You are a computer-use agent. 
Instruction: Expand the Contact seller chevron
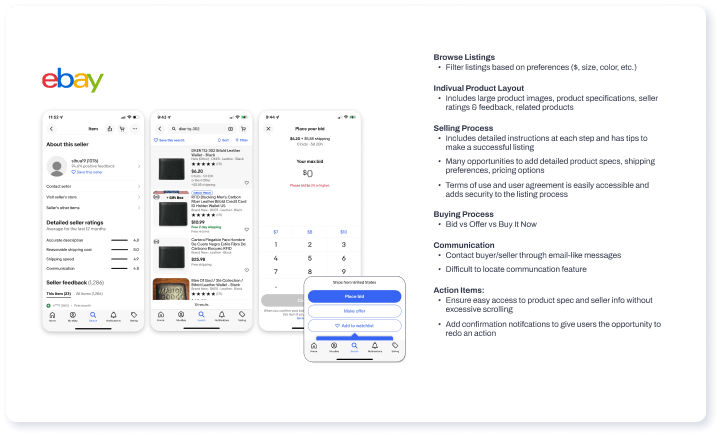(139, 186)
